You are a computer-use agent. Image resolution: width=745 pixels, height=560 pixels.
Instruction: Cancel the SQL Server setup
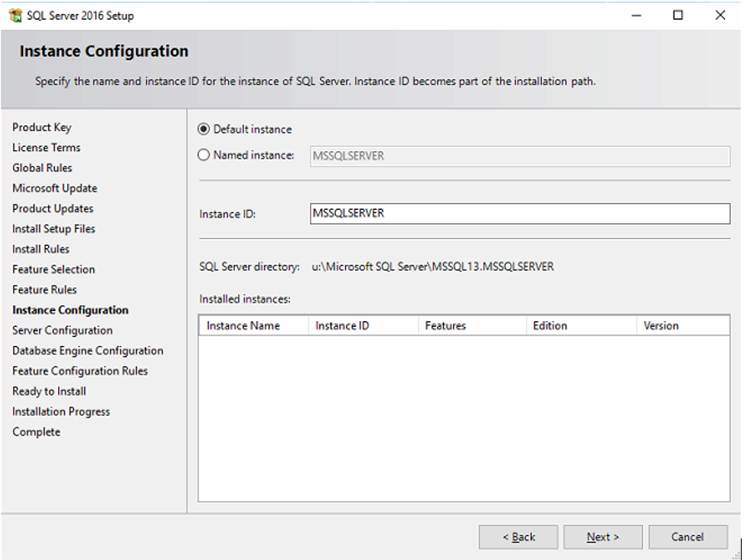[688, 537]
